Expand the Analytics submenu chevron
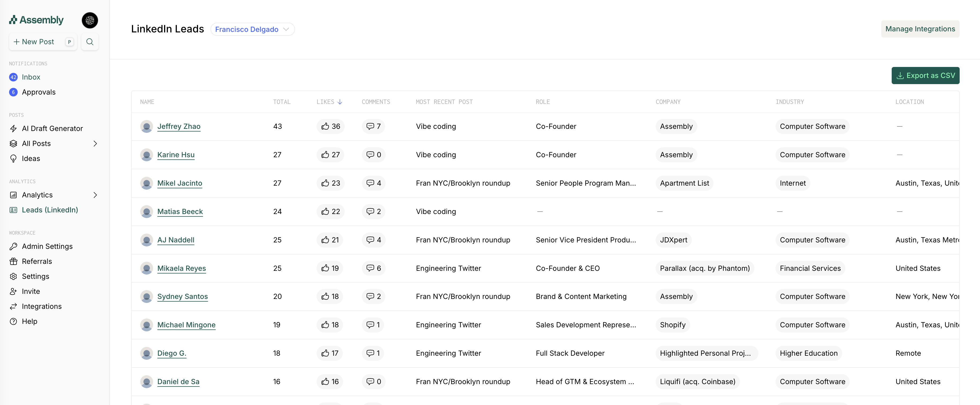Viewport: 980px width, 405px height. point(95,195)
